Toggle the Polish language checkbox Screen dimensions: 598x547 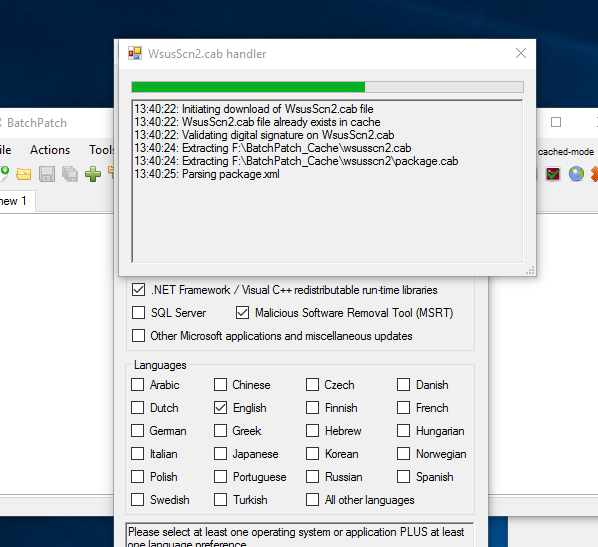(138, 476)
